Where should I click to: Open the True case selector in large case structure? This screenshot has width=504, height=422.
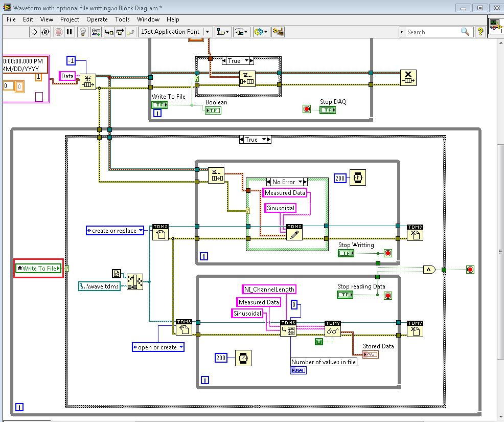[264, 140]
